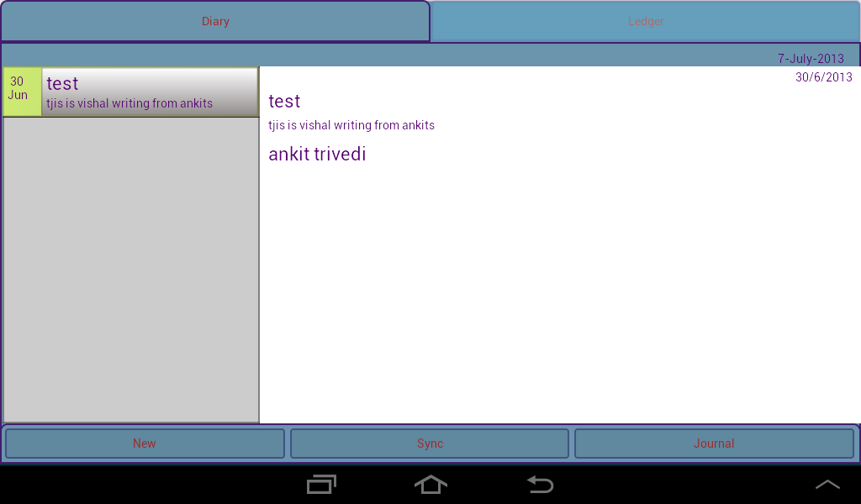This screenshot has height=504, width=861.
Task: Open the Journal view
Action: pos(714,444)
